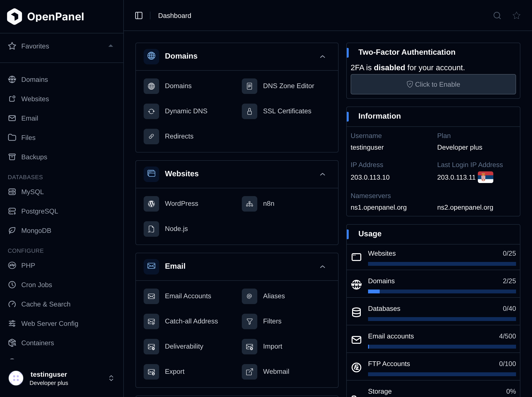The width and height of the screenshot is (532, 397).
Task: Click the ns1.openpanel.org nameserver text
Action: (379, 207)
